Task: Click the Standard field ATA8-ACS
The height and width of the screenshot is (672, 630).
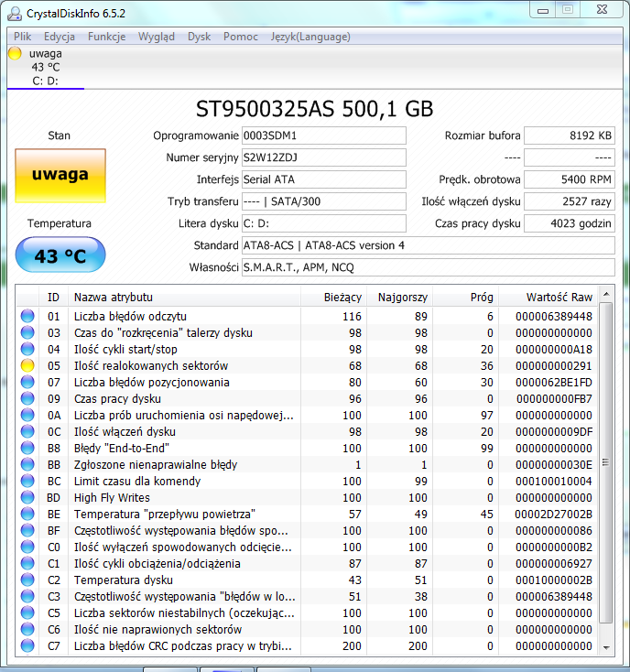Action: coord(429,245)
